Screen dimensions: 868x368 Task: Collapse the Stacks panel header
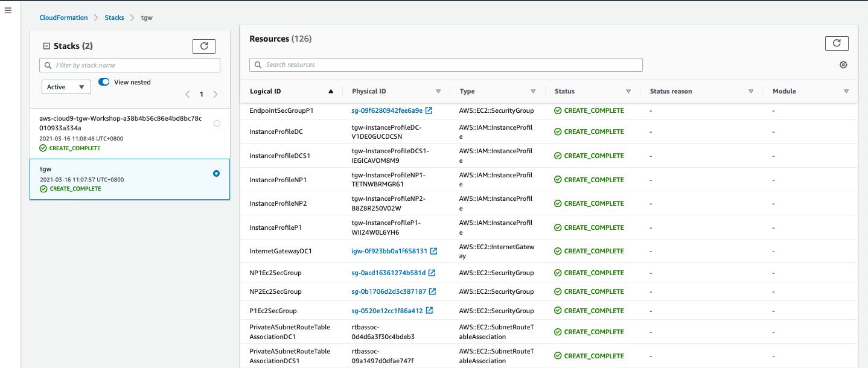click(x=46, y=46)
